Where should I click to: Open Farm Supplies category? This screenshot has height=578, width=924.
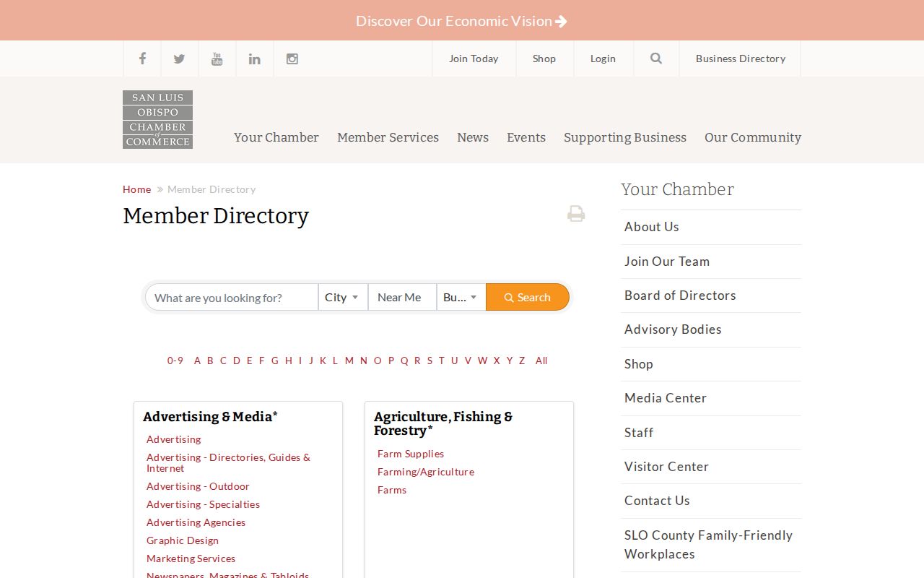coord(411,454)
